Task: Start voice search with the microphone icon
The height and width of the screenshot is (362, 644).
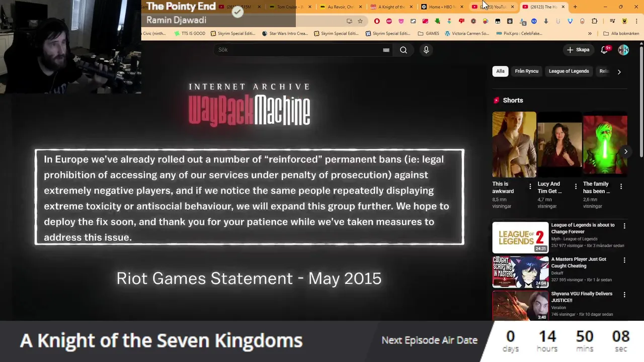Action: click(426, 50)
